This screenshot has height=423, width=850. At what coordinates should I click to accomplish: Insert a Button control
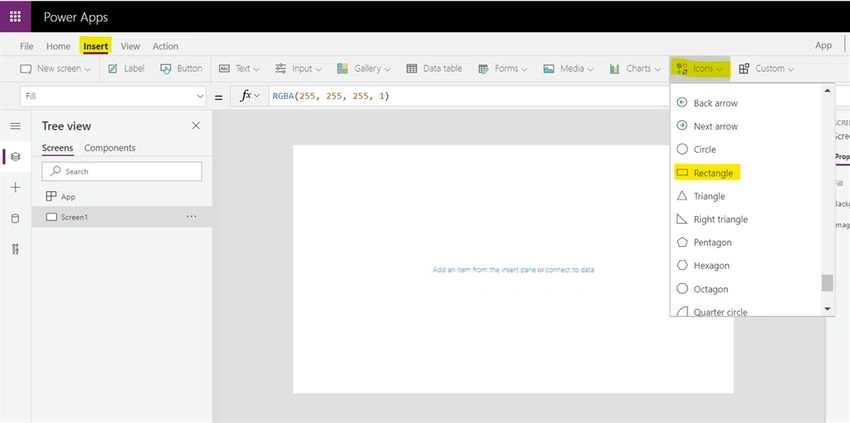coord(181,69)
